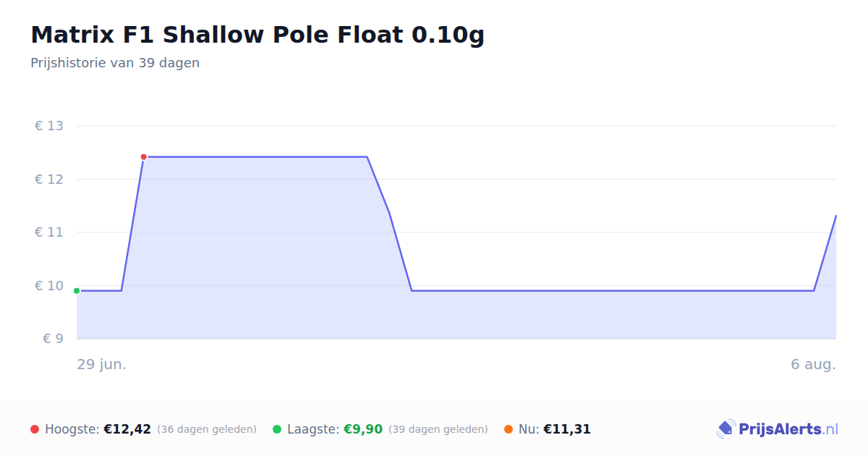Image resolution: width=868 pixels, height=456 pixels.
Task: Click the 6 aug. end date label
Action: point(814,364)
